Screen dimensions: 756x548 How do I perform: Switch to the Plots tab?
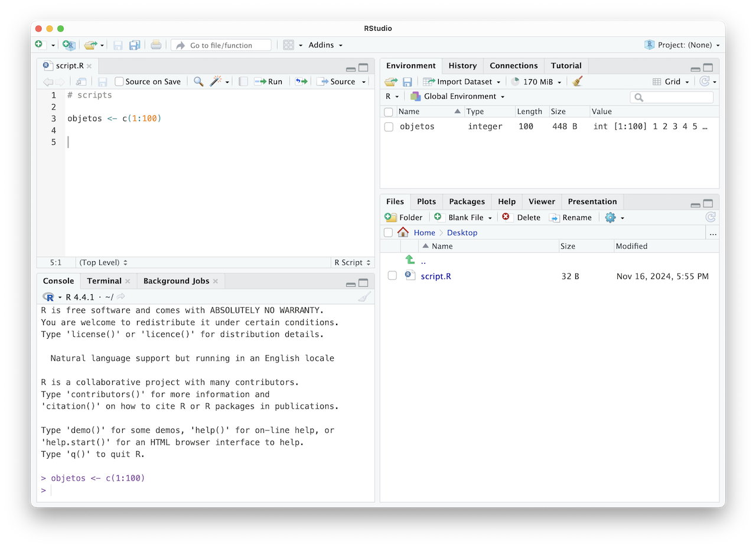pos(426,202)
